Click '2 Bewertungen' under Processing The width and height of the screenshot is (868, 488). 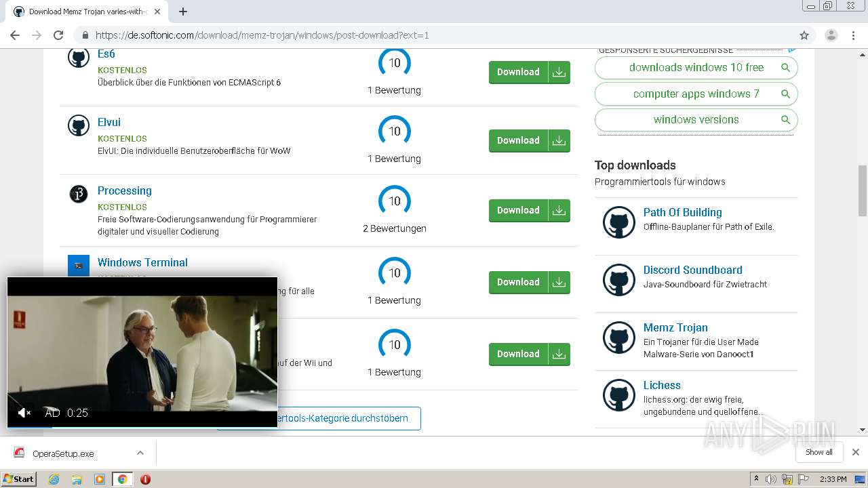coord(395,229)
